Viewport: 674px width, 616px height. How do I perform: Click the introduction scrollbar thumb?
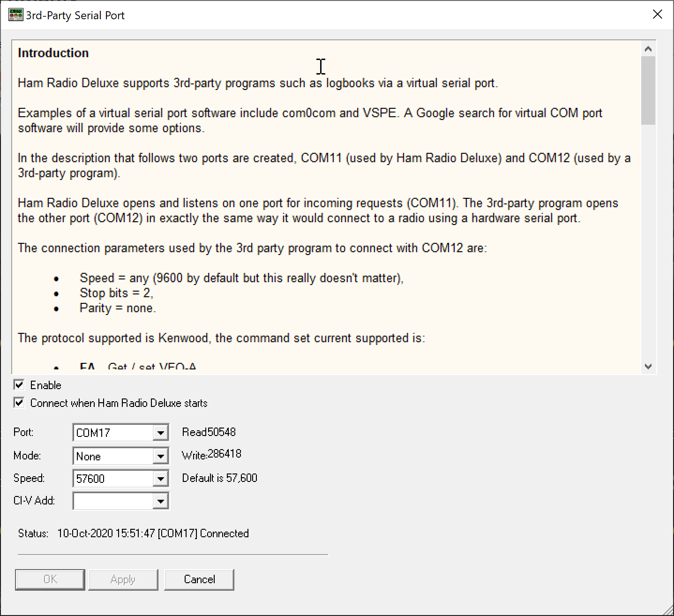[648, 90]
